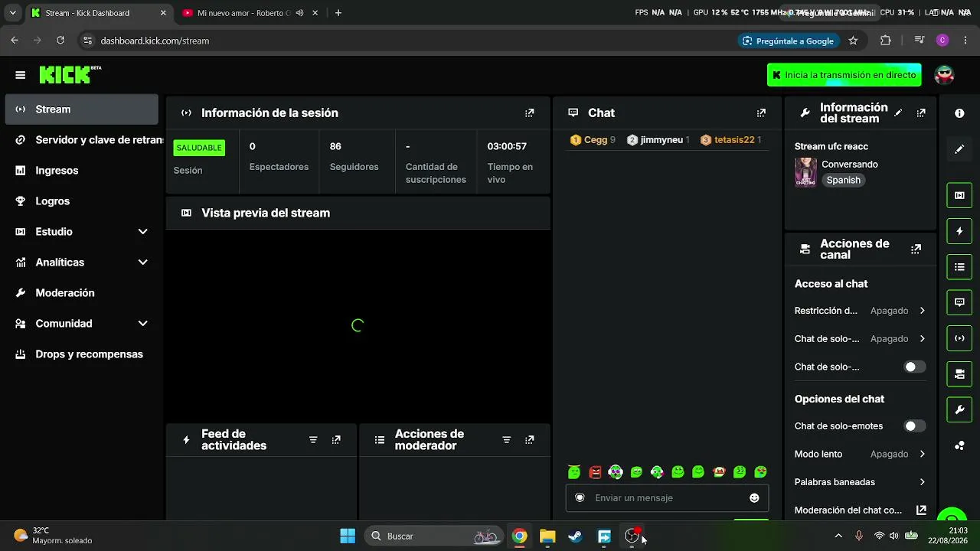Open Moderación in the sidebar

[81, 293]
